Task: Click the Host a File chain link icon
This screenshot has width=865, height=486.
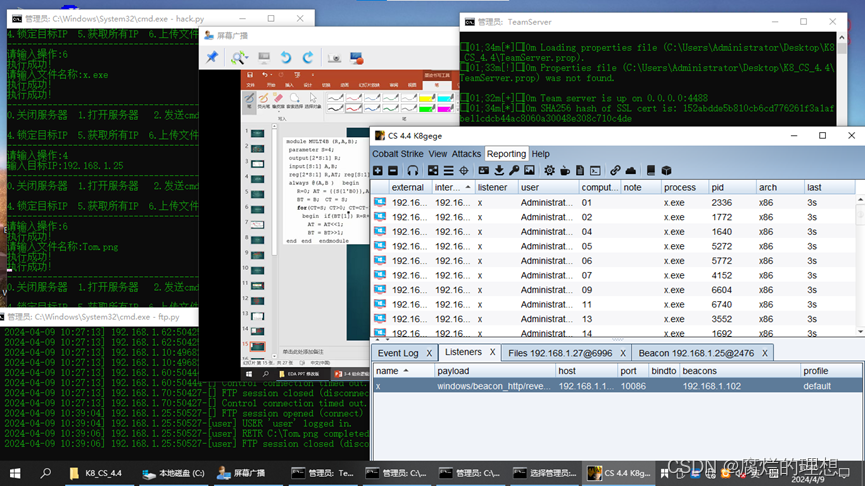Action: (x=615, y=170)
